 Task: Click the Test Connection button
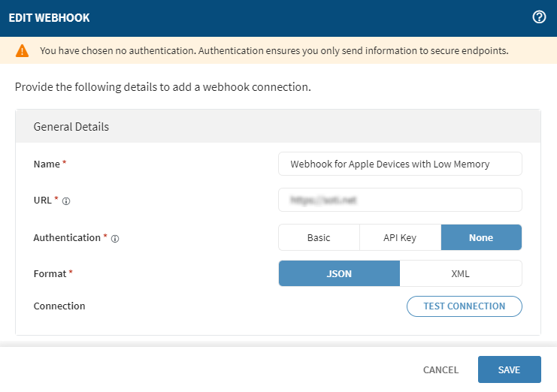click(x=464, y=306)
